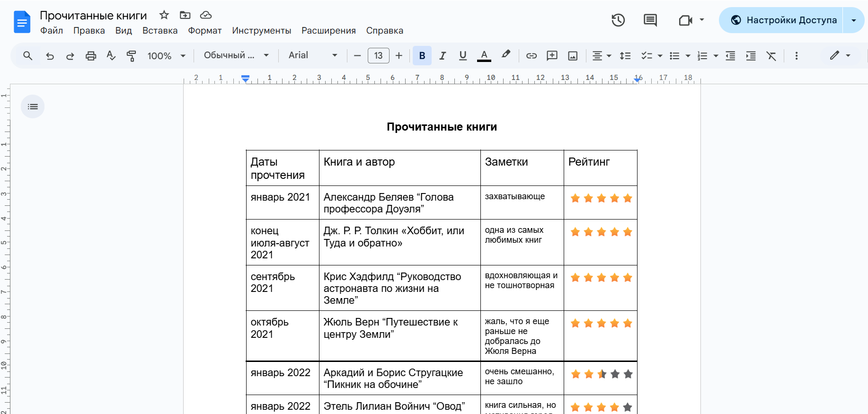868x414 pixels.
Task: Undo the last action
Action: coord(50,56)
